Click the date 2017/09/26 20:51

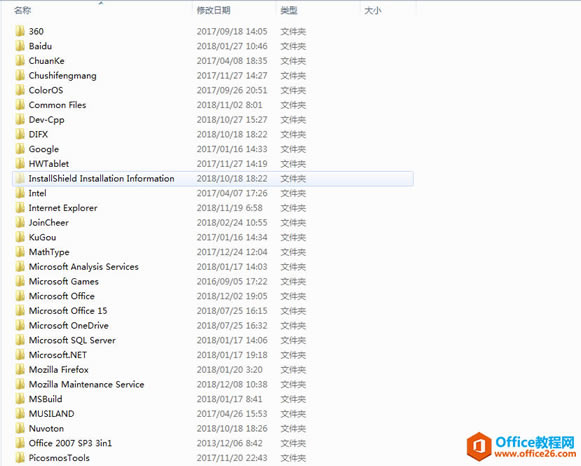[232, 90]
